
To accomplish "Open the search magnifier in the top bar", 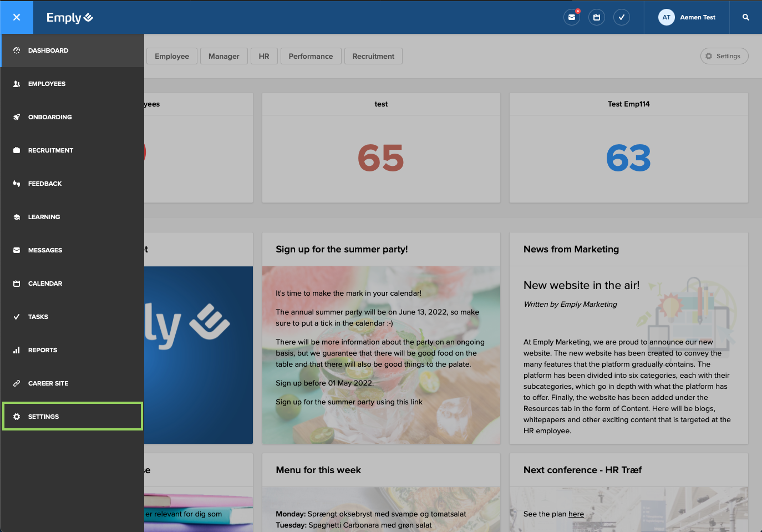I will [x=745, y=17].
